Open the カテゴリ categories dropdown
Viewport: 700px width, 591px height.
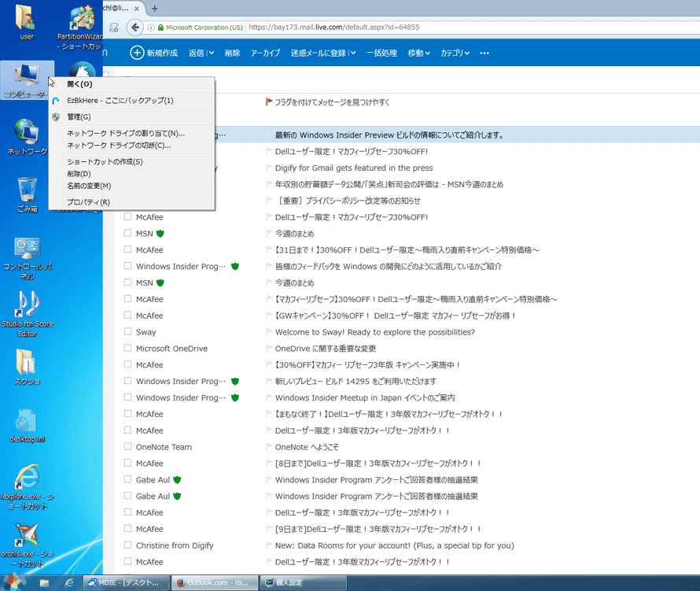(455, 54)
